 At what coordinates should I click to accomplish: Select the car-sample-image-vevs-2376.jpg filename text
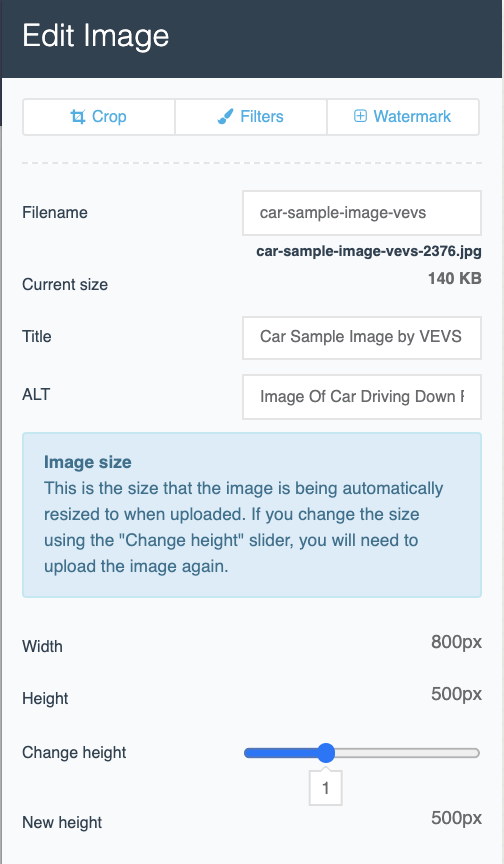(369, 252)
